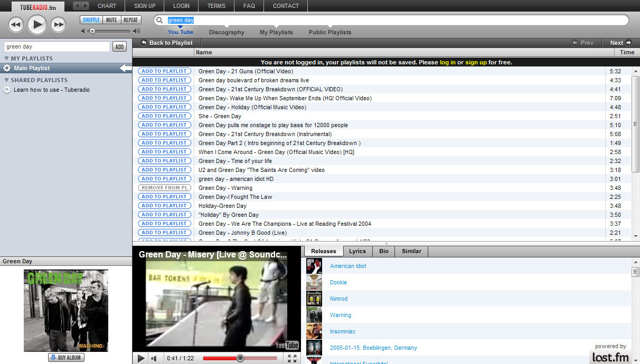Remove Green Day - Warning from playlist
Screen dimensions: 640x364
[x=164, y=188]
